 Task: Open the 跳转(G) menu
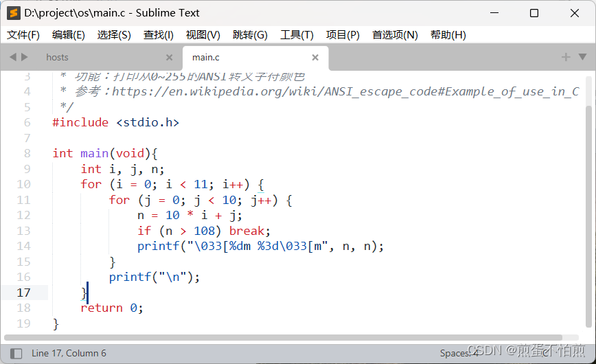[x=250, y=35]
